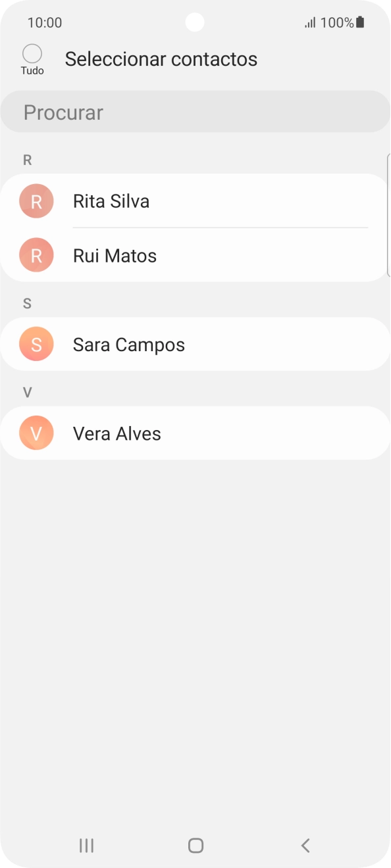
Task: Tap Rui Matos' avatar icon
Action: click(x=36, y=255)
